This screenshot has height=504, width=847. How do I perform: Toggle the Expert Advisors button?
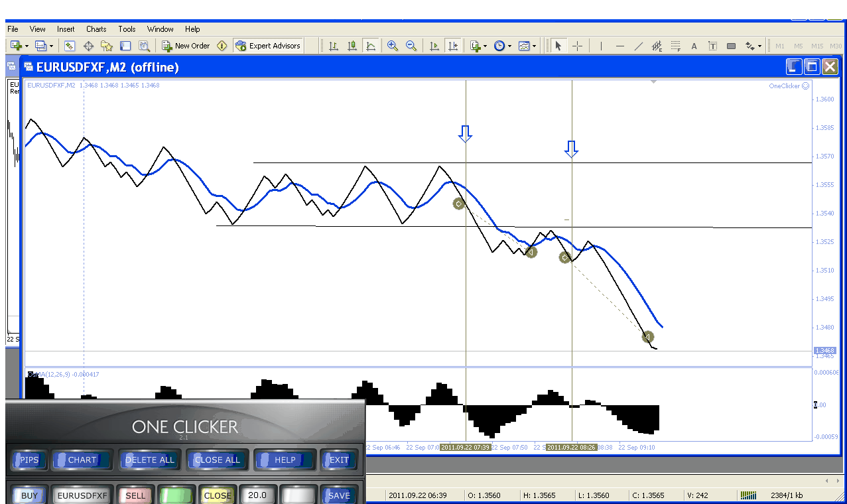[268, 46]
